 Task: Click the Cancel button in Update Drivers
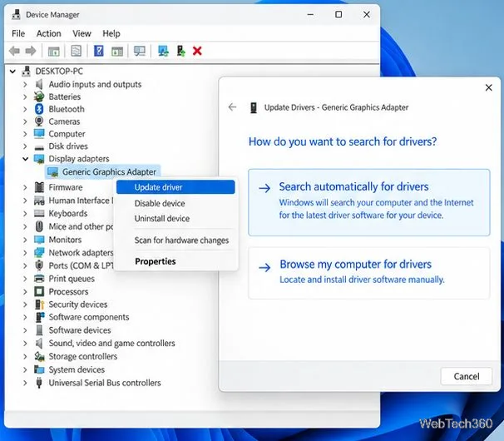pyautogui.click(x=466, y=376)
